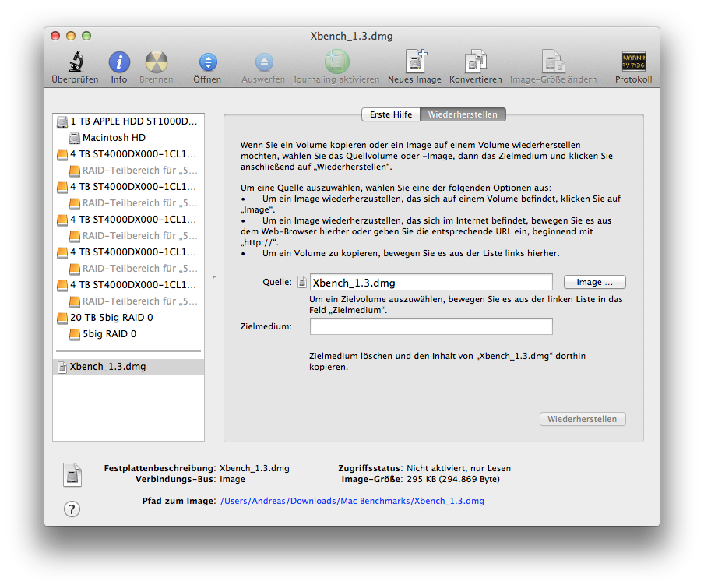Click the window title 'Xbench_1.3.dmg'
This screenshot has width=704, height=588.
pyautogui.click(x=351, y=36)
